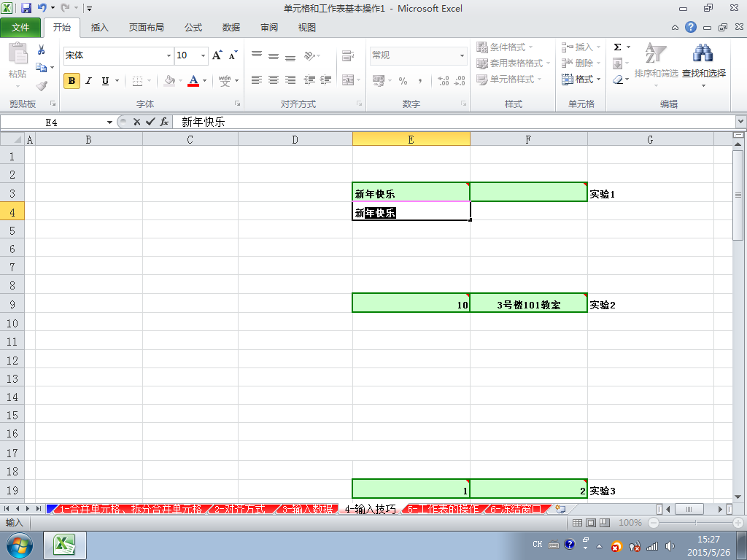Click the cell Borders icon
The width and height of the screenshot is (747, 560).
(137, 81)
